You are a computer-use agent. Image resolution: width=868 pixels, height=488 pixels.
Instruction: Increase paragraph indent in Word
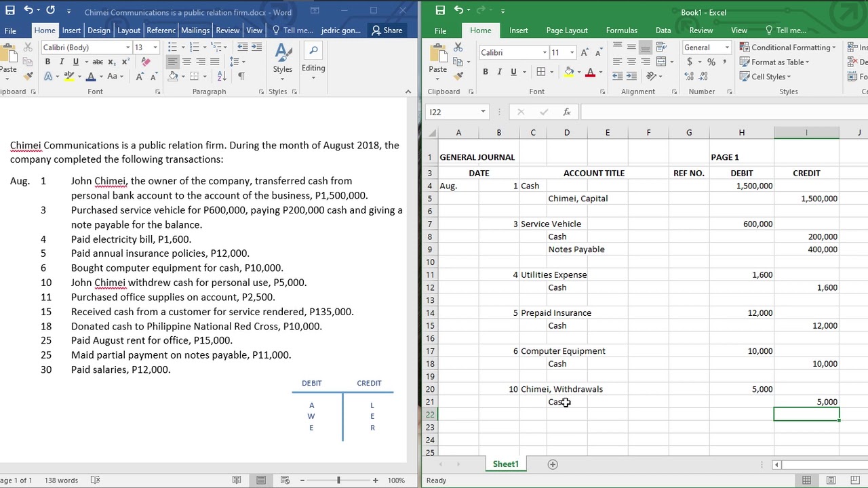256,47
